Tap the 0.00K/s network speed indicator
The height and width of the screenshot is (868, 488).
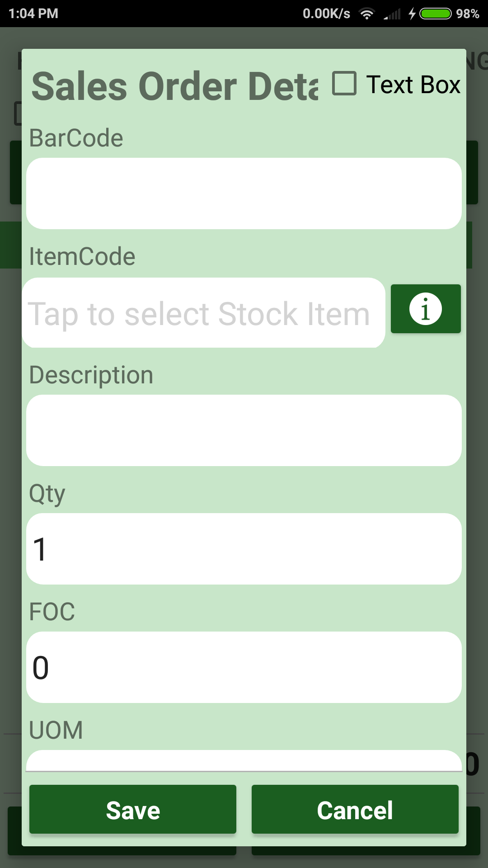click(x=326, y=14)
